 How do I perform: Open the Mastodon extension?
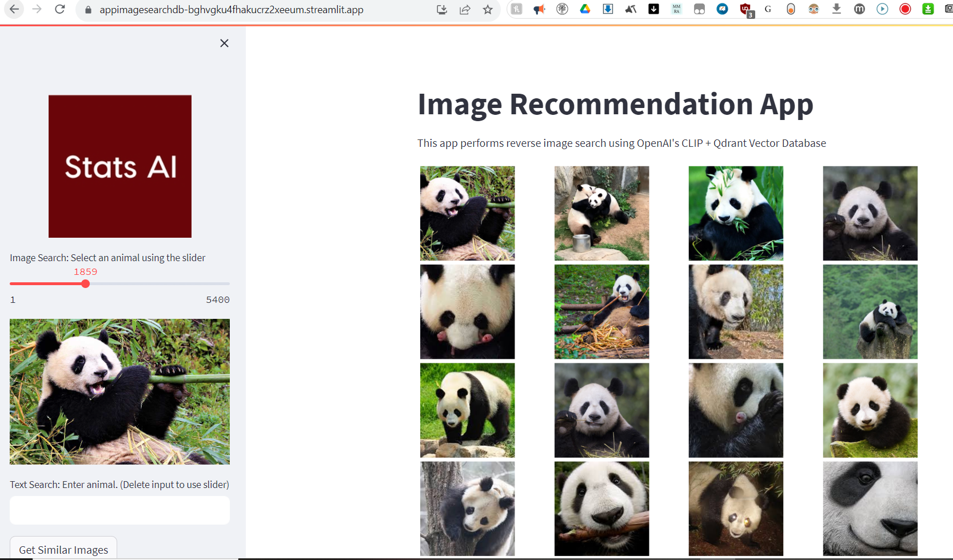coord(859,9)
